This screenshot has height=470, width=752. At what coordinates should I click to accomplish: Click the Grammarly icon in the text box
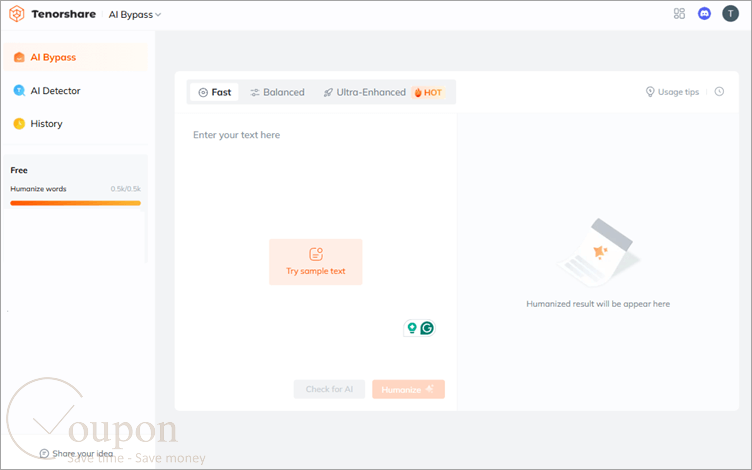[427, 328]
